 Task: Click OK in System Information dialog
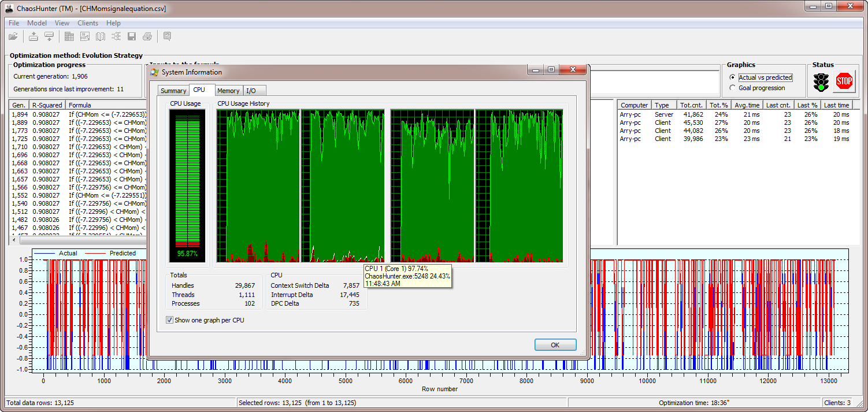(555, 345)
